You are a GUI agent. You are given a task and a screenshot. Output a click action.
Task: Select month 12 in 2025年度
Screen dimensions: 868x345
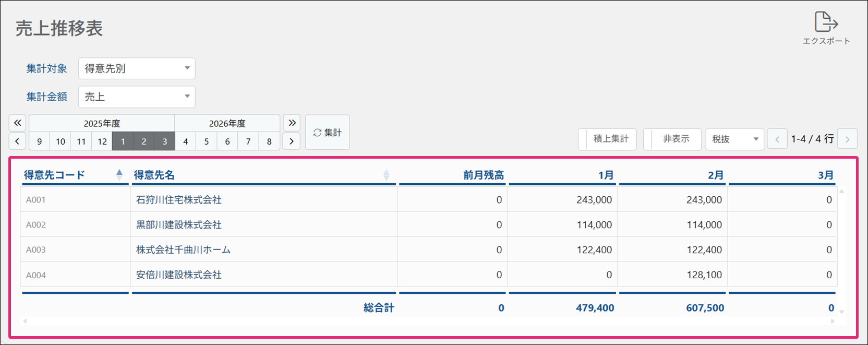(x=102, y=141)
